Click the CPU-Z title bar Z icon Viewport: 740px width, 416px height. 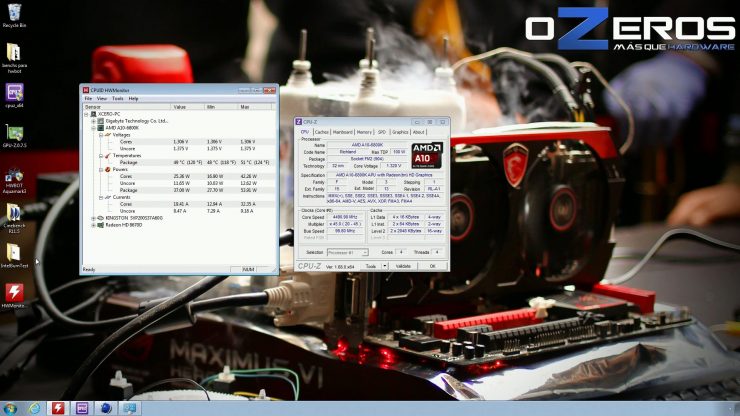[298, 122]
